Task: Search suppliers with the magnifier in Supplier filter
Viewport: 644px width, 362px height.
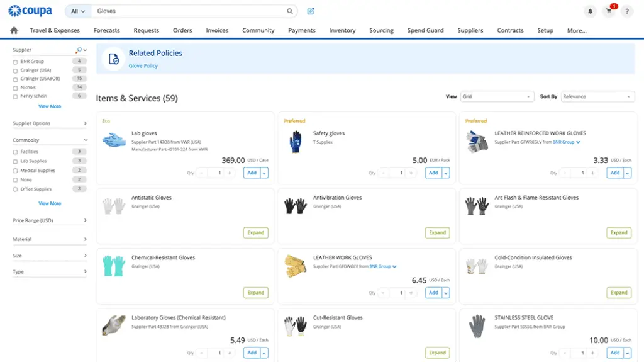Action: click(79, 50)
